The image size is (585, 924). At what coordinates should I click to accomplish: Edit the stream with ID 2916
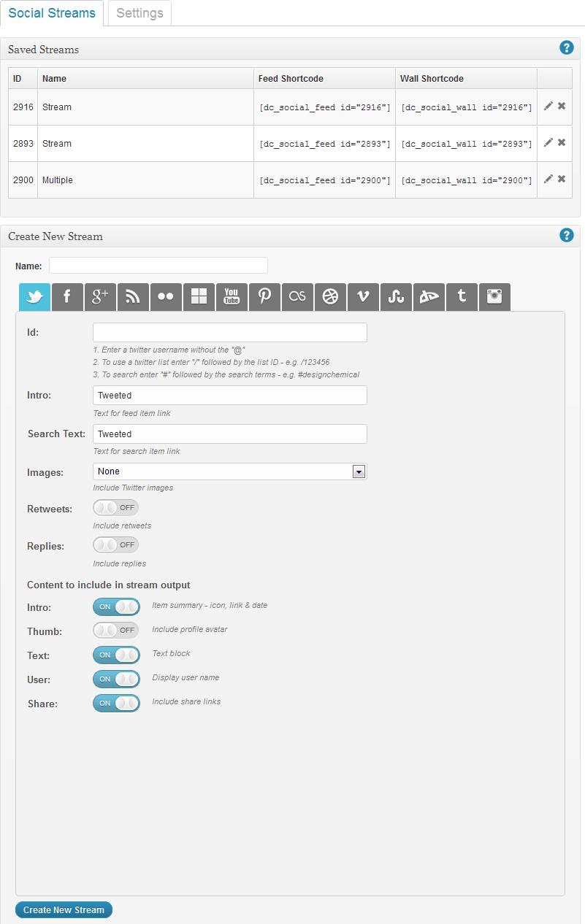[x=548, y=107]
